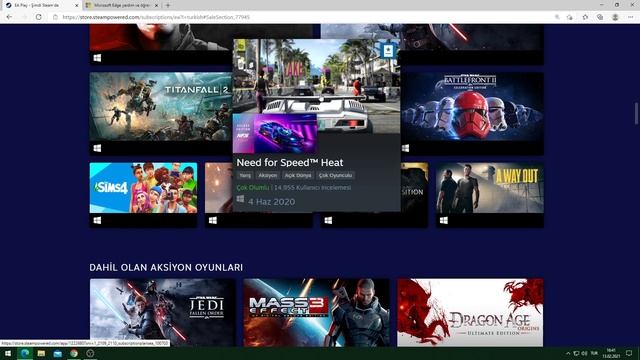
Task: Go back with the browser back arrow
Action: [9, 17]
